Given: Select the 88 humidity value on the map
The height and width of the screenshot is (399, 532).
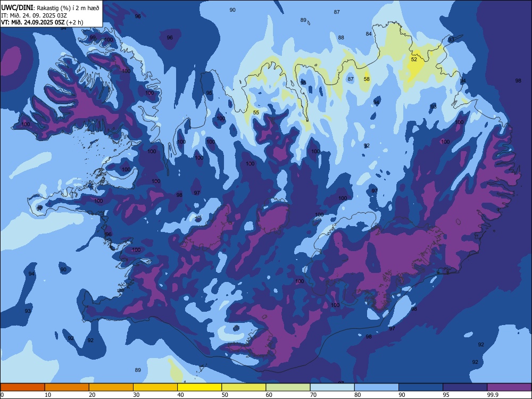Looking at the screenshot, I should pyautogui.click(x=341, y=38).
